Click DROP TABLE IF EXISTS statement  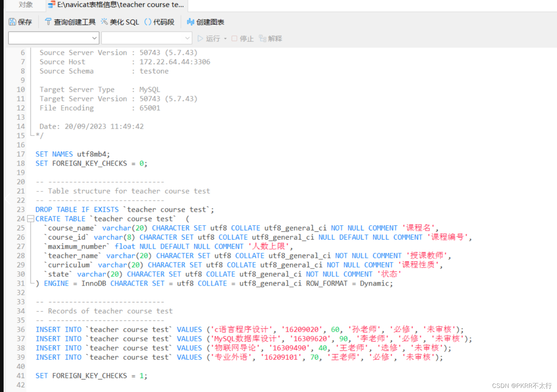(x=125, y=209)
